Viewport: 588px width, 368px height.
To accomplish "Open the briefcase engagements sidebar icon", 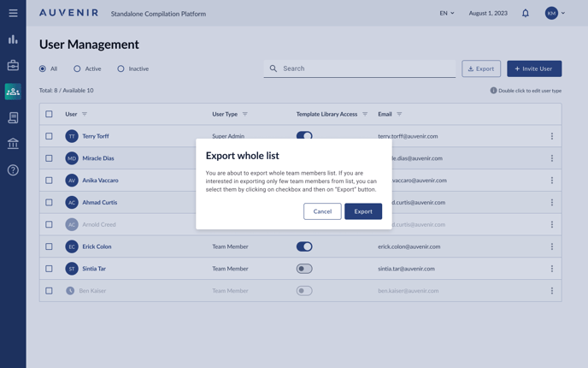I will coord(13,65).
